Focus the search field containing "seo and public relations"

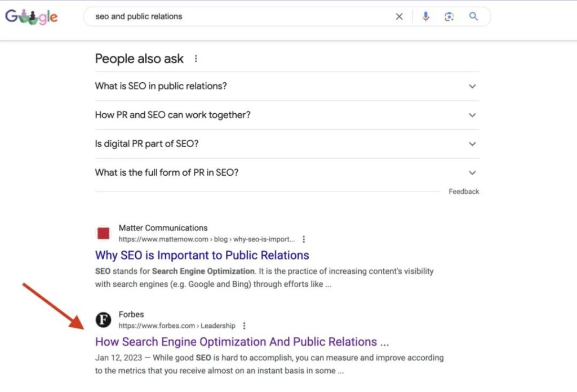point(237,17)
